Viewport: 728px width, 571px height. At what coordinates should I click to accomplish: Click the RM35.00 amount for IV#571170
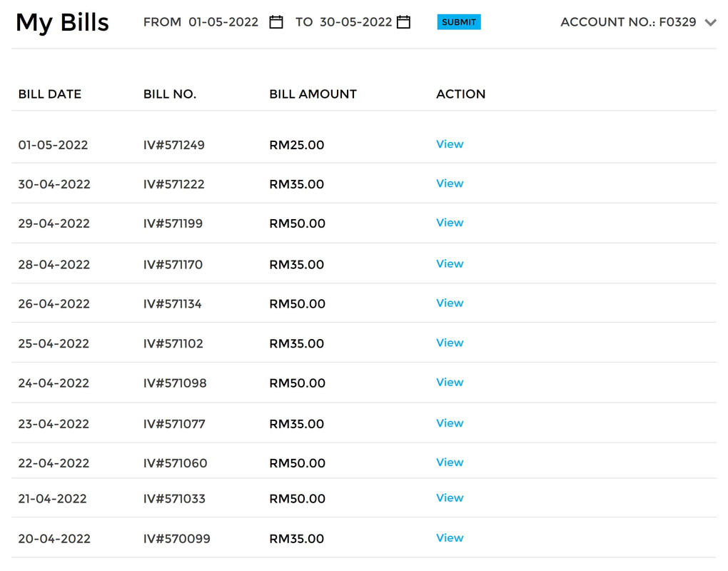point(297,265)
